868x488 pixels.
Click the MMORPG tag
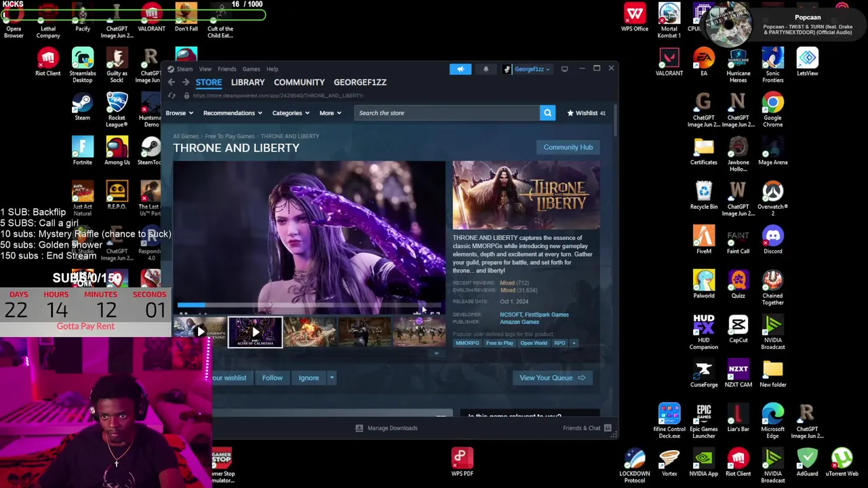467,343
